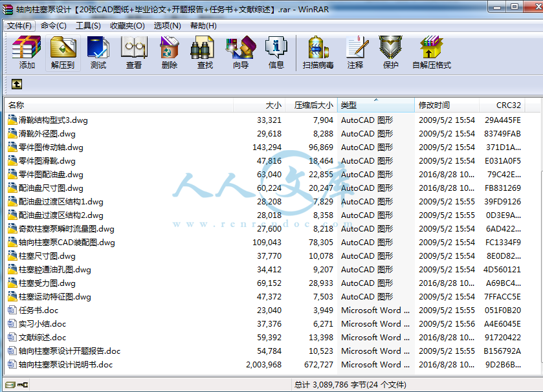
Task: Select file 配油盘尺寸图.dwg
Action: 51,188
